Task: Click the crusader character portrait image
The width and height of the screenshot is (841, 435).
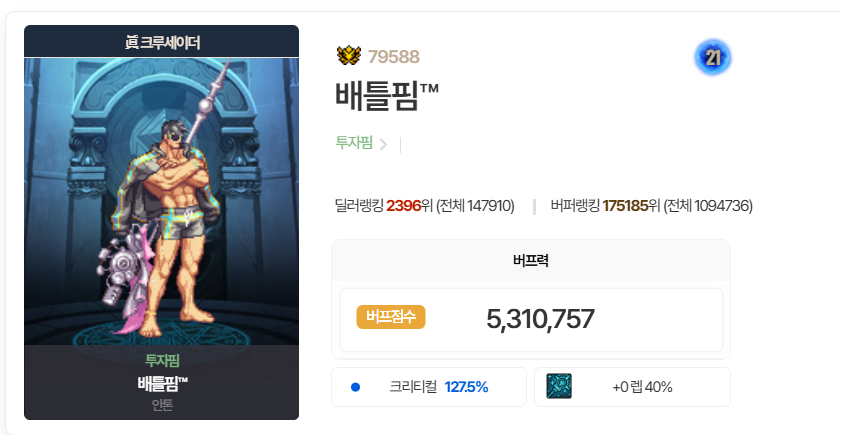Action: pyautogui.click(x=161, y=201)
